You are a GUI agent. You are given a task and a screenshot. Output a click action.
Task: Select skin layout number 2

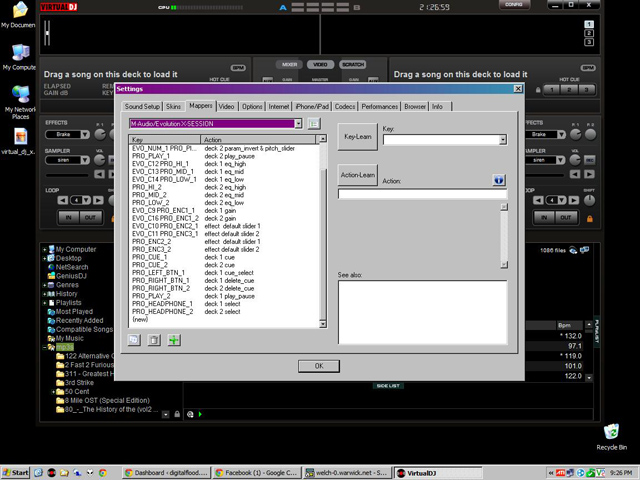click(x=589, y=33)
